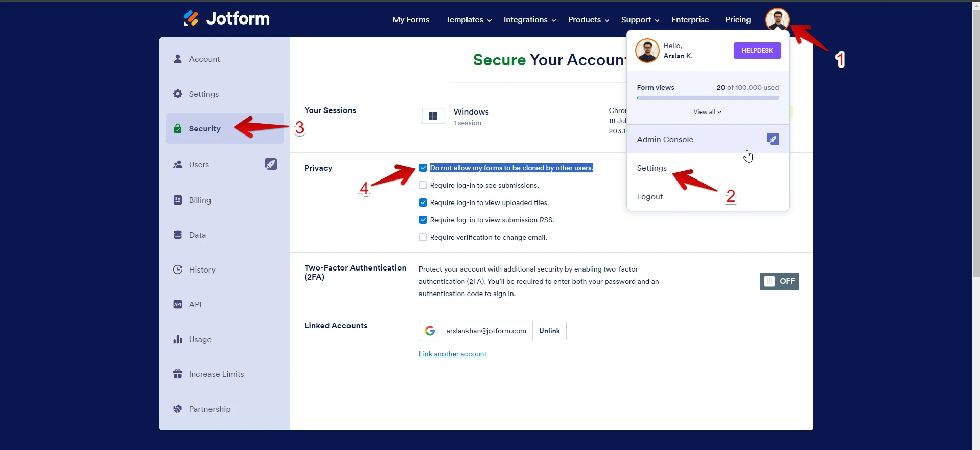Open Increase Limits in the sidebar

point(216,374)
